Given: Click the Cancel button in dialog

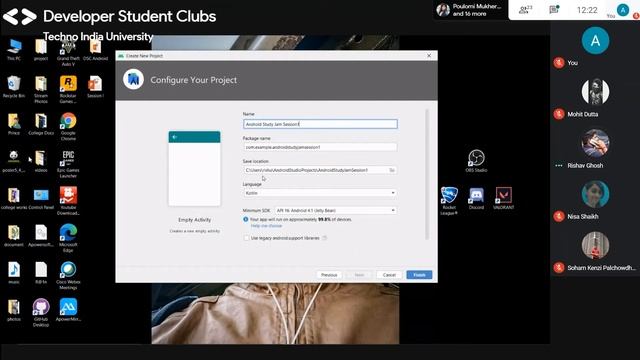Looking at the screenshot, I should (389, 275).
